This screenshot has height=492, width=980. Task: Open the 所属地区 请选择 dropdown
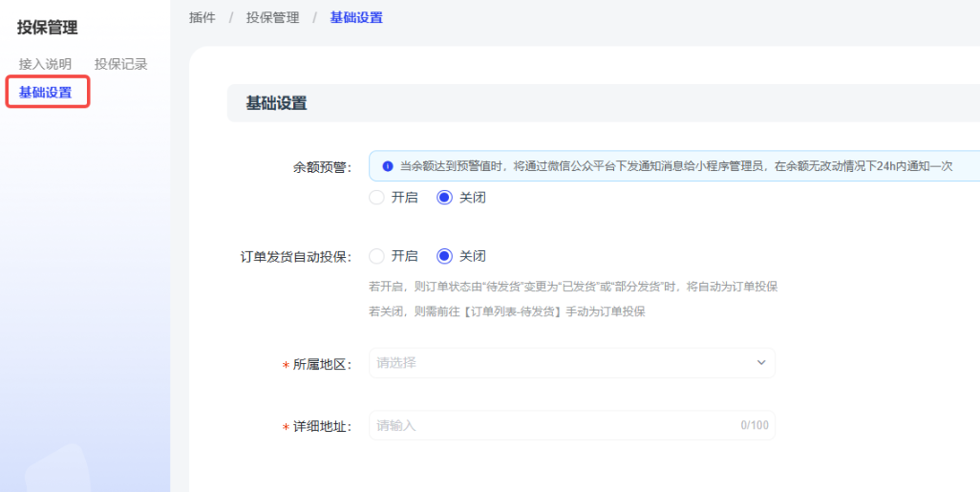click(571, 363)
